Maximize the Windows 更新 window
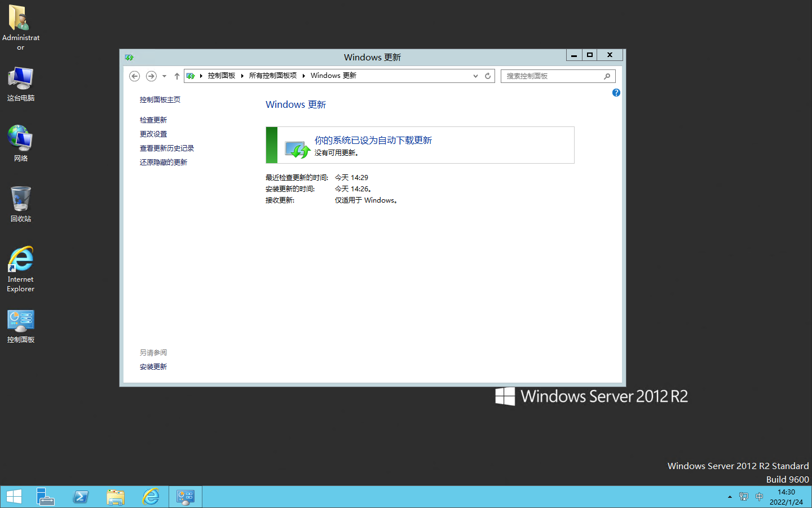812x508 pixels. (x=590, y=55)
